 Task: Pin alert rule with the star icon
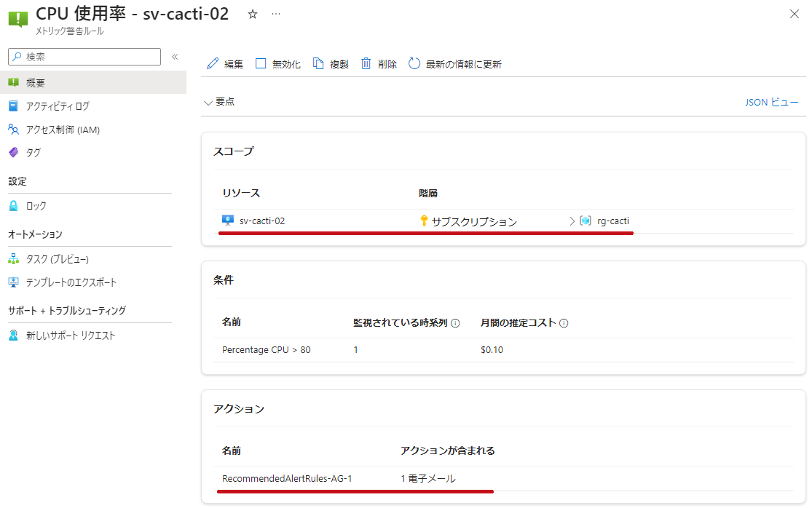point(253,15)
